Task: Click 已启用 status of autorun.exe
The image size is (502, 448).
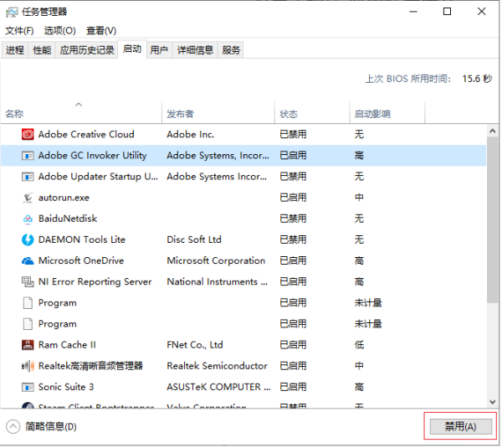Action: pyautogui.click(x=294, y=198)
